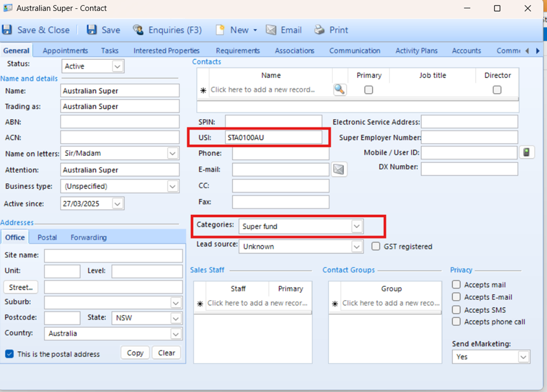This screenshot has width=547, height=392.
Task: Click the Site name field
Action: (x=113, y=256)
